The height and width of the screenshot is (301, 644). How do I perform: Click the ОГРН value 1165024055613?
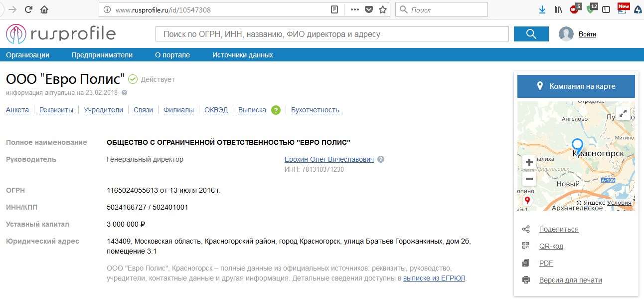[132, 190]
